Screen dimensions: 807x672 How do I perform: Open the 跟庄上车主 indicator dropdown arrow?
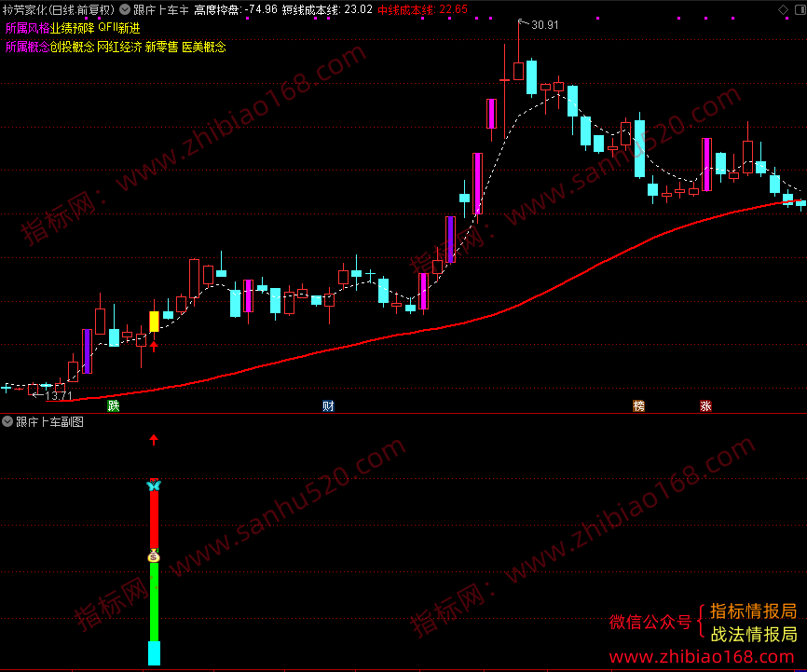pyautogui.click(x=125, y=9)
